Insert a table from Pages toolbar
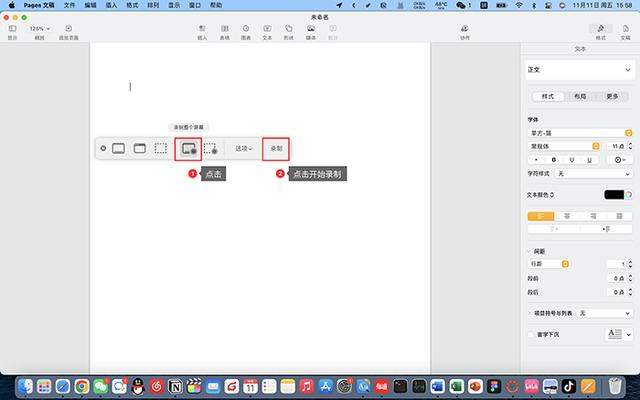The image size is (640, 400). pyautogui.click(x=224, y=32)
